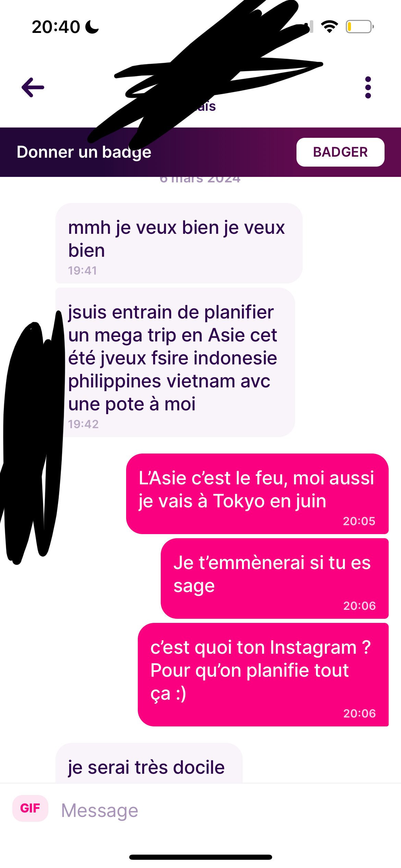
Task: Tap the Instagram question message bubble
Action: click(263, 675)
